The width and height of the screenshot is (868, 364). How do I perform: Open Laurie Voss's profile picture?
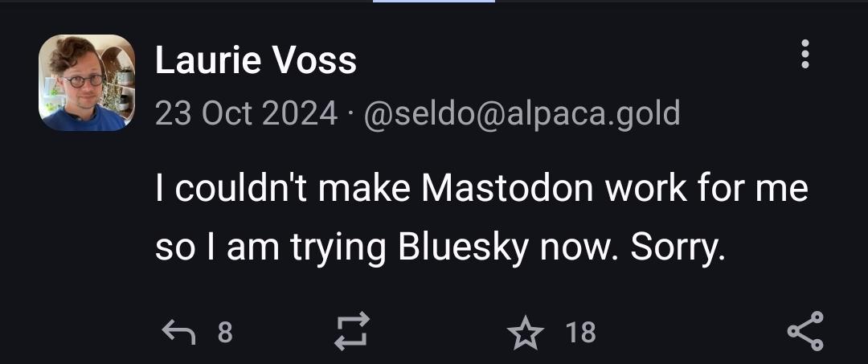coord(87,83)
